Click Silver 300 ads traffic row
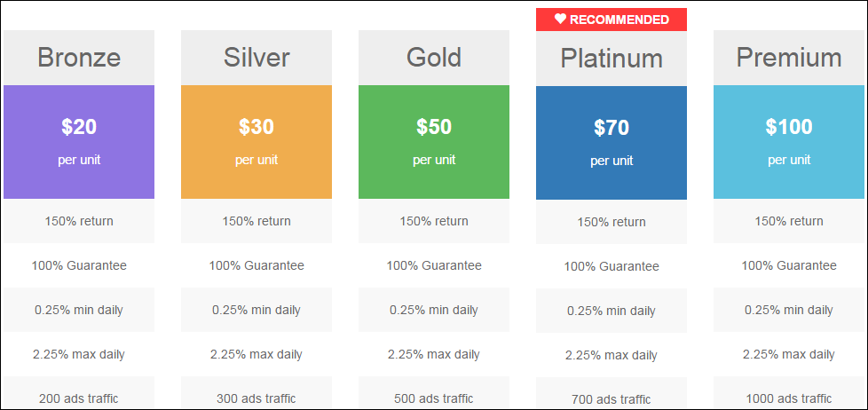The height and width of the screenshot is (410, 868). [256, 393]
